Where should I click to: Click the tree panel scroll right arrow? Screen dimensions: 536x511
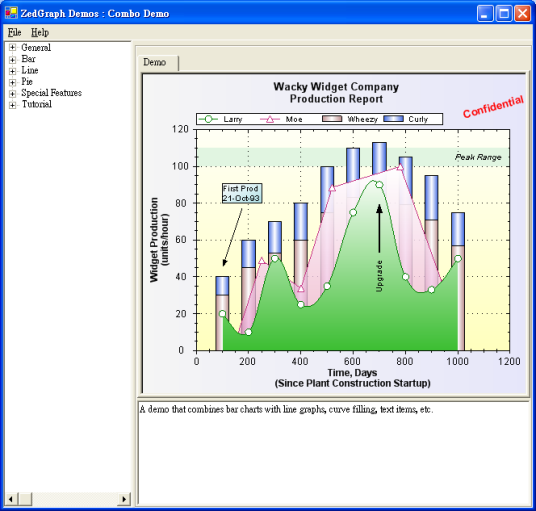pos(124,499)
